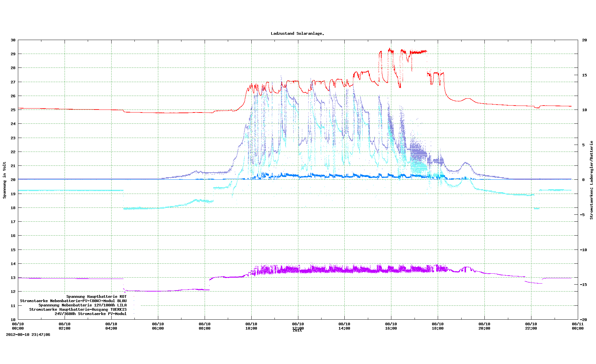Click the 08/10 22:00 time axis tick label
This screenshot has height=364, width=596.
[531, 326]
